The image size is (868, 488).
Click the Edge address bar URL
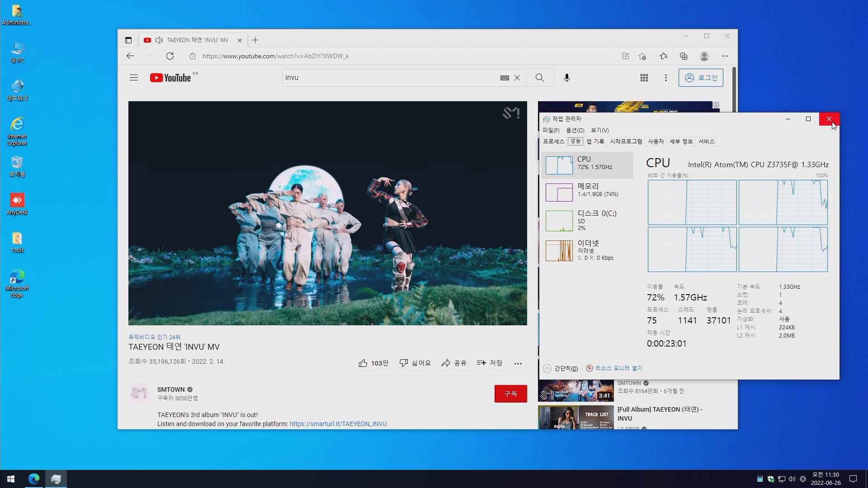(276, 56)
